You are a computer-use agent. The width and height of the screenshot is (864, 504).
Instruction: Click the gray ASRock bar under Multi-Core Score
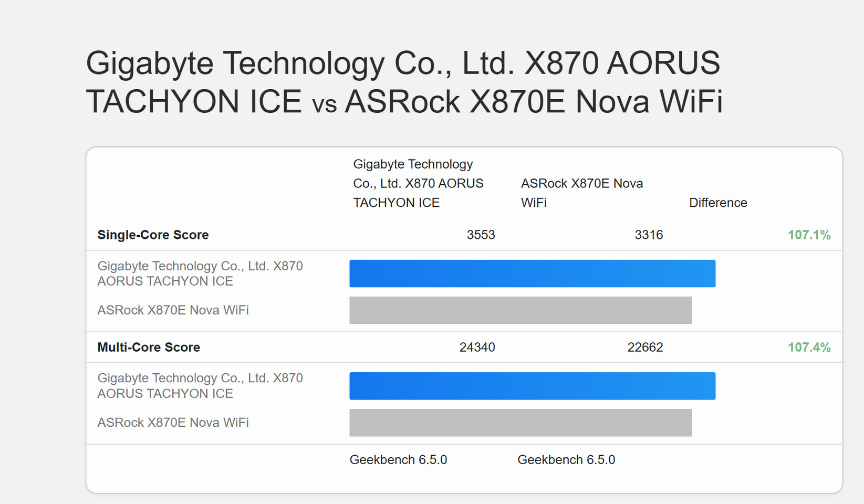point(520,423)
